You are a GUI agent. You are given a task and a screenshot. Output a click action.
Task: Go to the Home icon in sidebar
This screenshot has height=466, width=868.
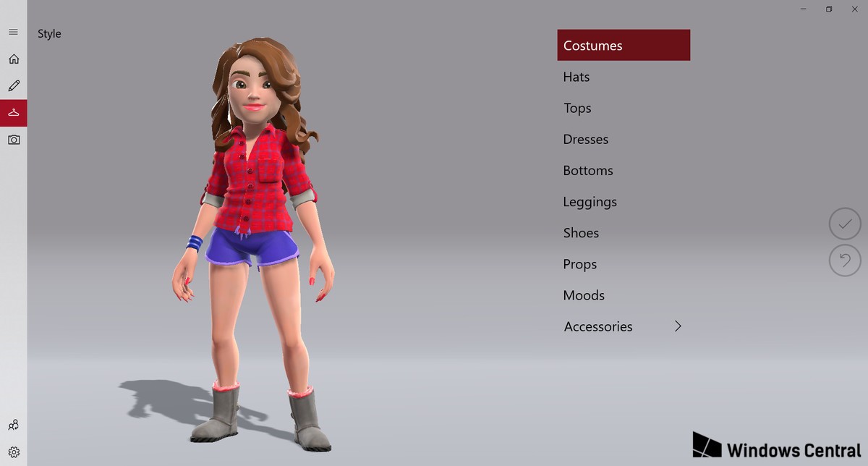coord(13,59)
